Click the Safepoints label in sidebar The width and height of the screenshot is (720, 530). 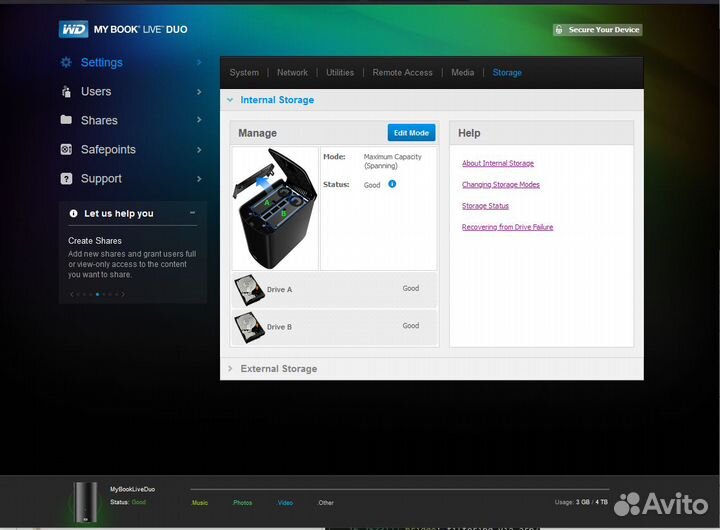[108, 149]
